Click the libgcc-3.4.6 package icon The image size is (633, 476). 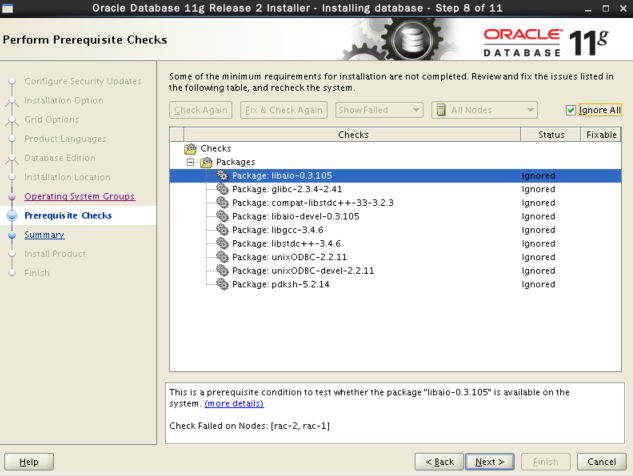[x=223, y=230]
